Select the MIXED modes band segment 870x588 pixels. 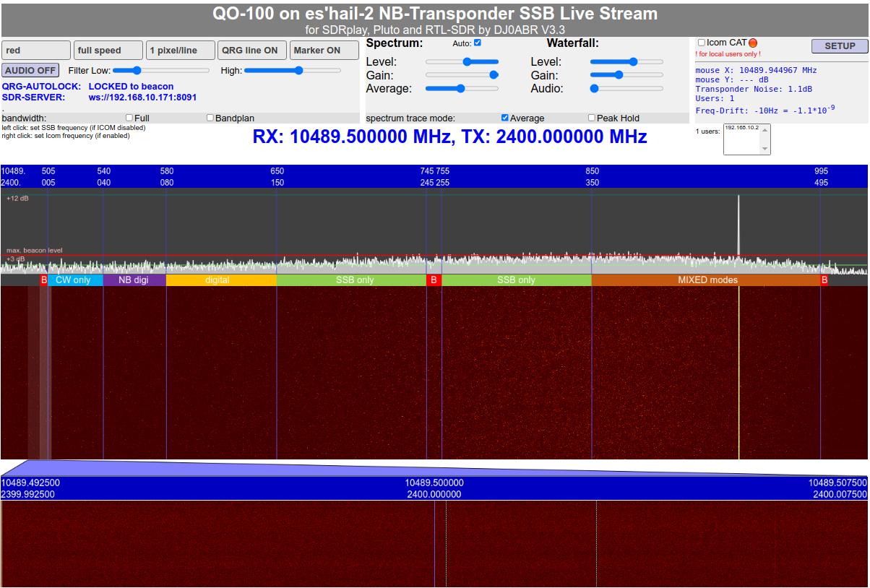[707, 280]
